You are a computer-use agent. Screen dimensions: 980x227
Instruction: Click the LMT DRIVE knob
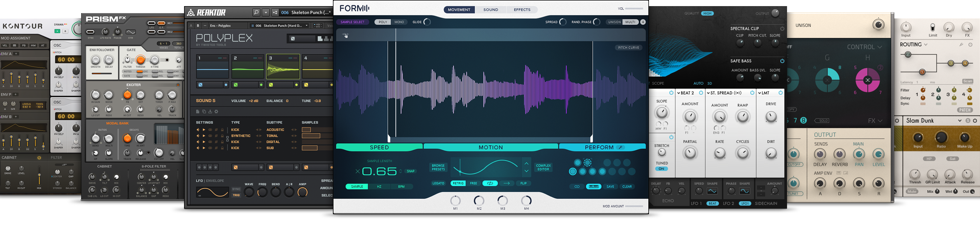pyautogui.click(x=771, y=117)
